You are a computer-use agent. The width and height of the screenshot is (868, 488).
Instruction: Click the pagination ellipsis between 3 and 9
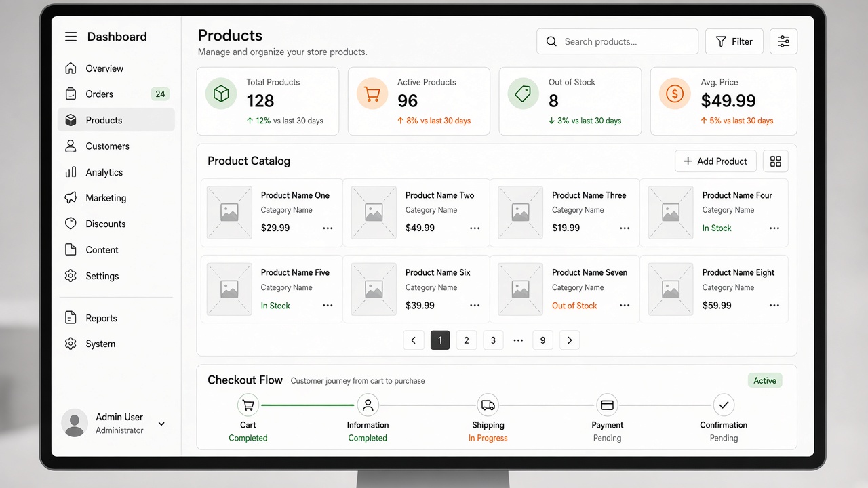[518, 340]
